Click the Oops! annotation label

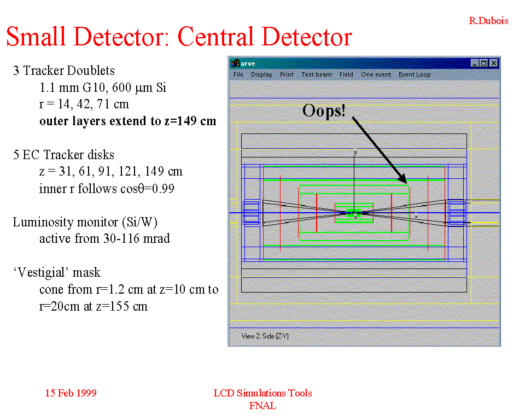tap(324, 110)
